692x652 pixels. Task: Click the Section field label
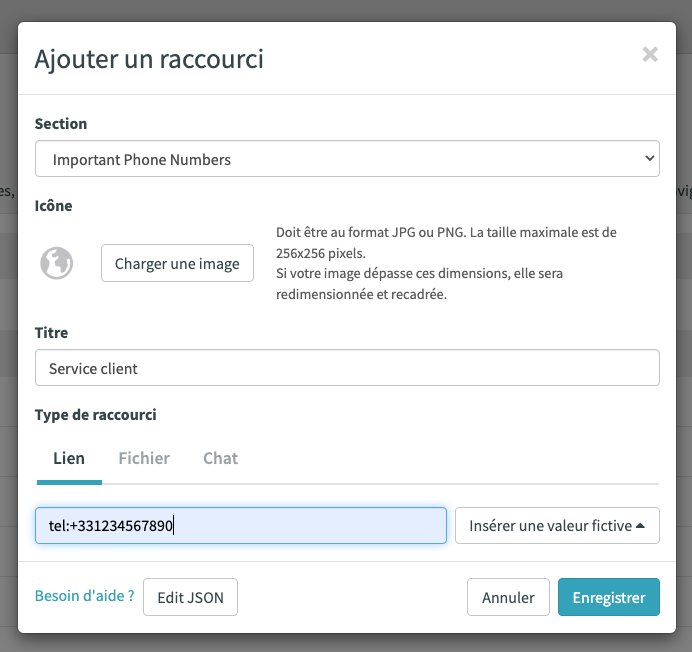(x=61, y=124)
